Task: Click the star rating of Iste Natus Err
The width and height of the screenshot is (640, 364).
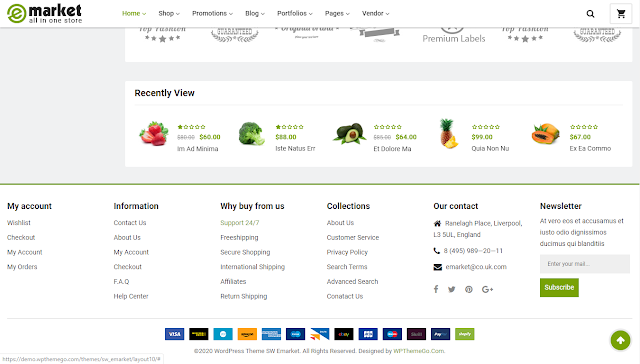Action: coord(289,127)
